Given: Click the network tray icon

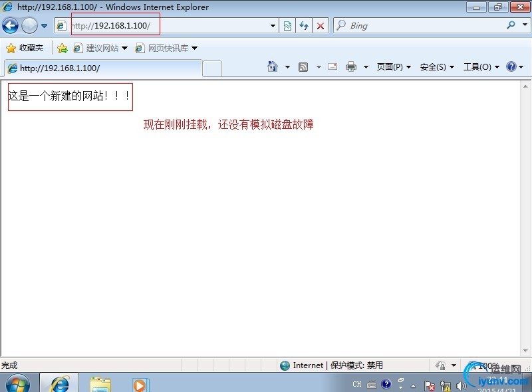Looking at the screenshot, I should pos(445,385).
